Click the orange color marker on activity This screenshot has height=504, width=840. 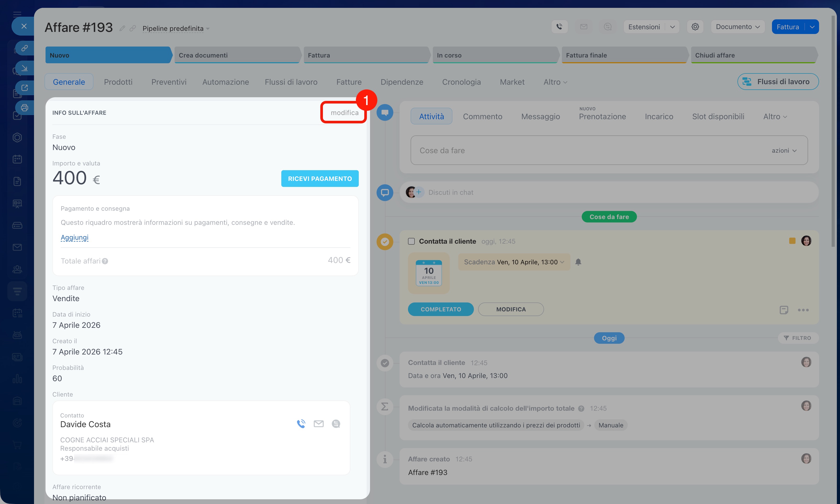click(x=792, y=241)
